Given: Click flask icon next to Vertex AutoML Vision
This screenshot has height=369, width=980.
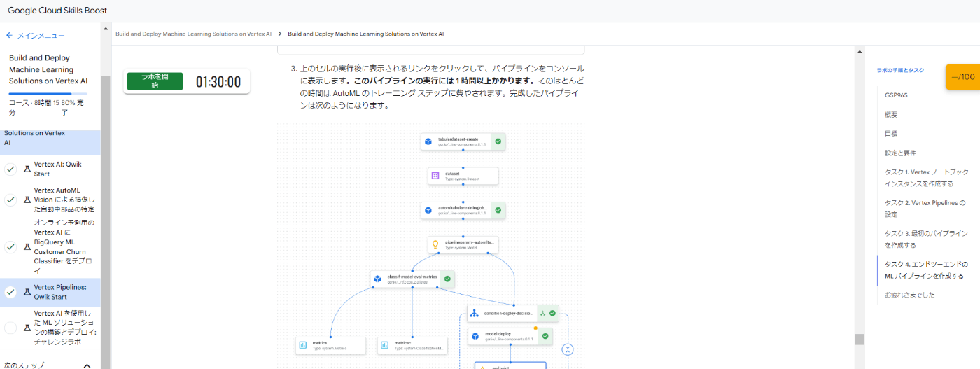Looking at the screenshot, I should 27,200.
